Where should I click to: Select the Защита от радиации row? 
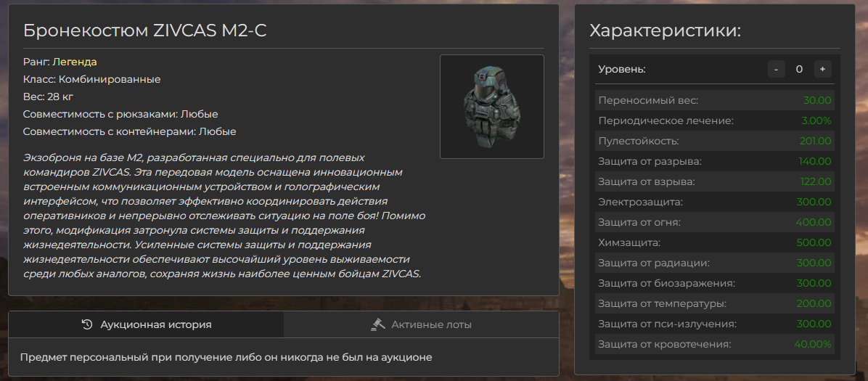click(715, 263)
